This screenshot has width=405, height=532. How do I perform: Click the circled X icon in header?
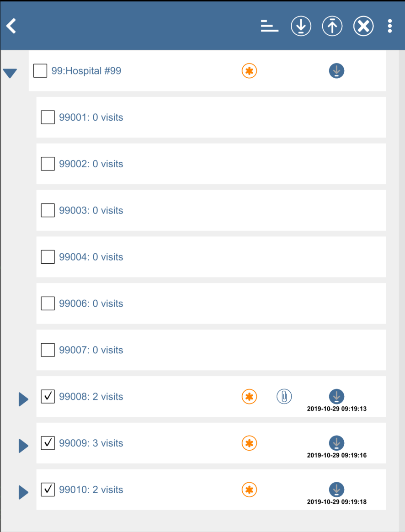363,26
